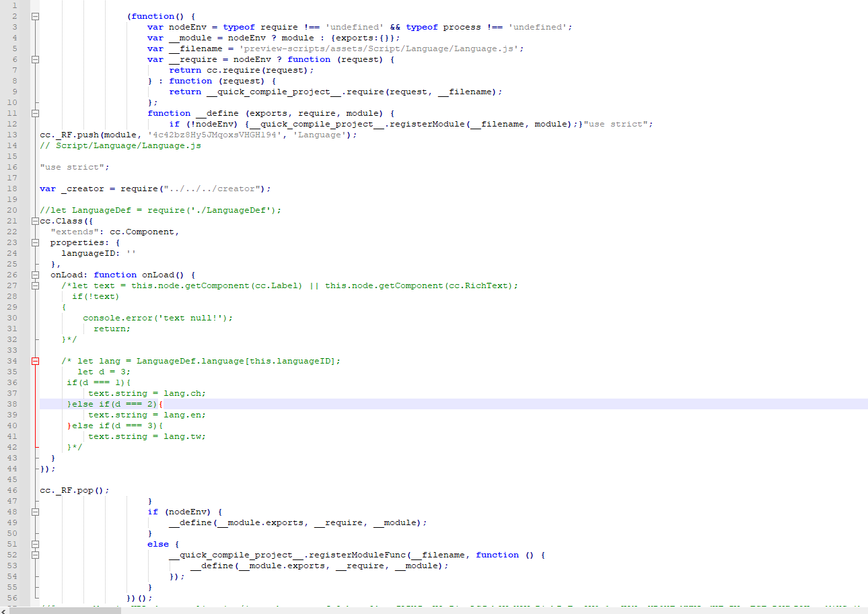Click line number 46 in the margin
This screenshot has height=614, width=868.
pos(13,490)
